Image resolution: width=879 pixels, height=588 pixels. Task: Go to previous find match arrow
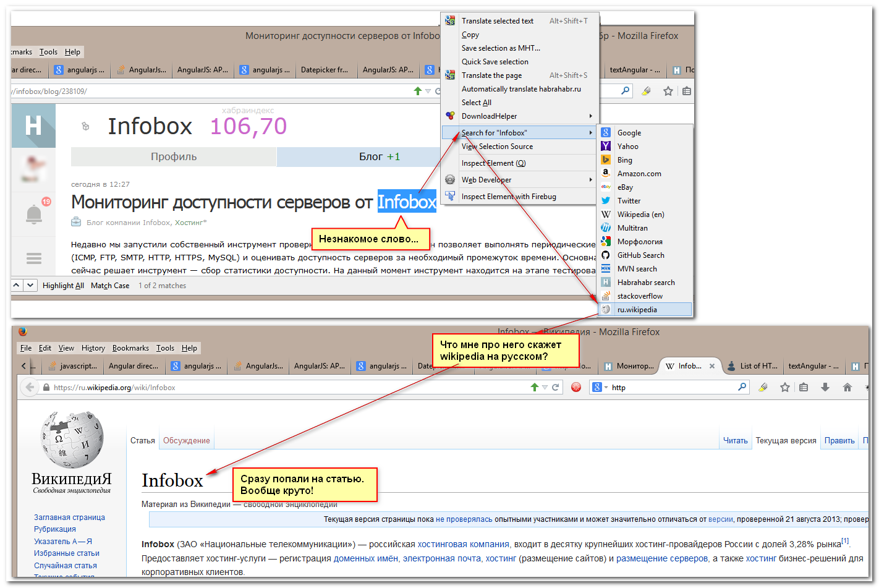(17, 285)
